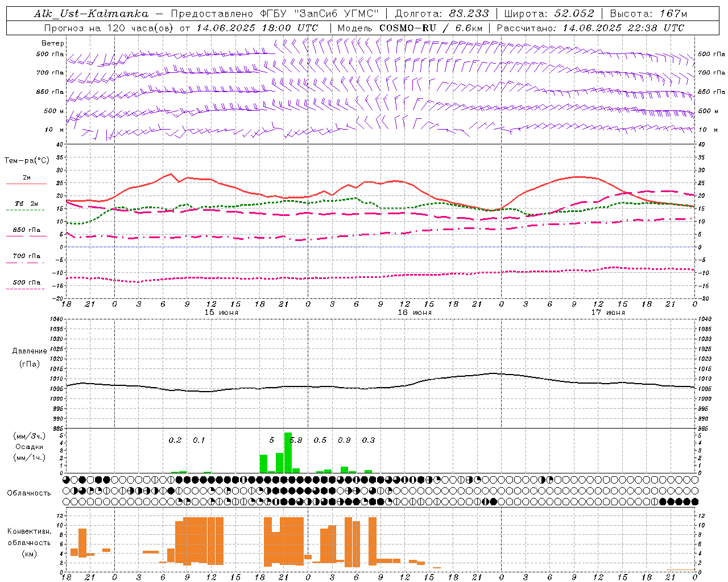The height and width of the screenshot is (582, 728).
Task: Click the Рассчитано: 14.06.2025 22:38 UTC timestamp
Action: [591, 28]
